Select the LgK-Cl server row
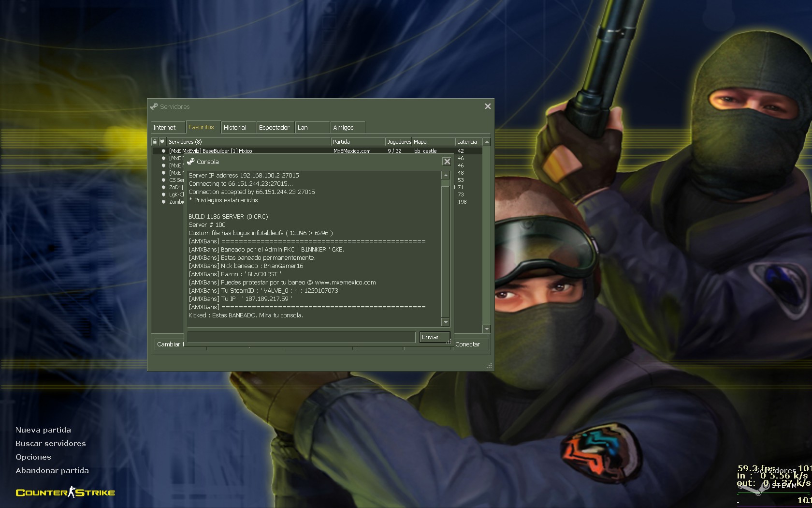 pyautogui.click(x=176, y=194)
